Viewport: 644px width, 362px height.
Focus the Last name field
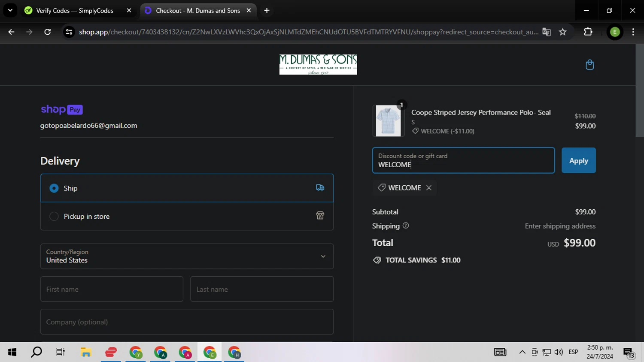pyautogui.click(x=262, y=289)
